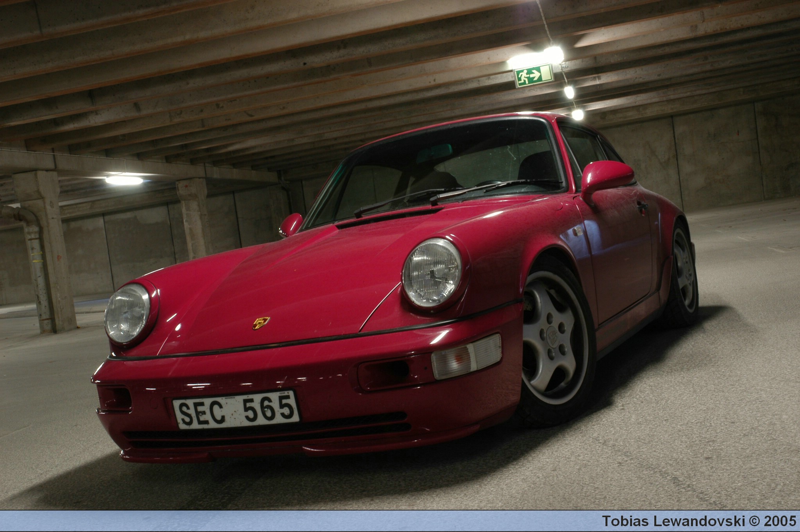Image resolution: width=800 pixels, height=532 pixels.
Task: Click the bright ceiling light above exit sign
Action: (x=554, y=54)
